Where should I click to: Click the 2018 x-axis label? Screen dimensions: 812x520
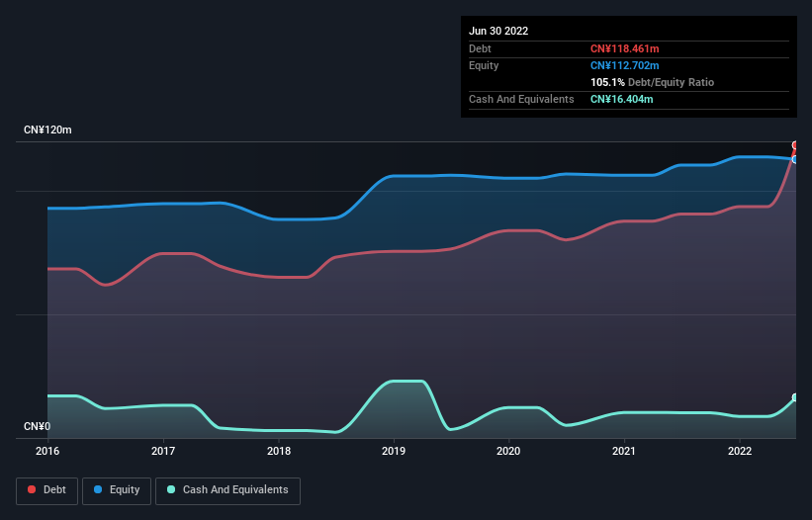[x=279, y=451]
